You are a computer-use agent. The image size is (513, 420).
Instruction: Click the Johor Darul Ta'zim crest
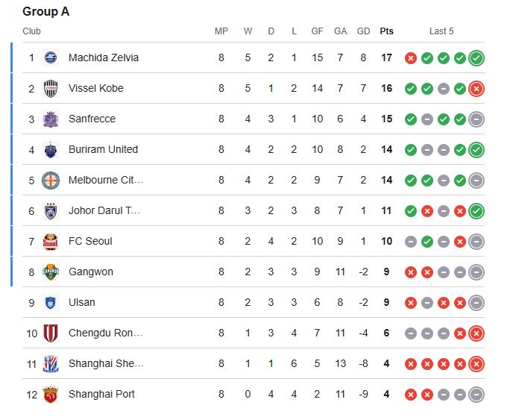tap(51, 210)
